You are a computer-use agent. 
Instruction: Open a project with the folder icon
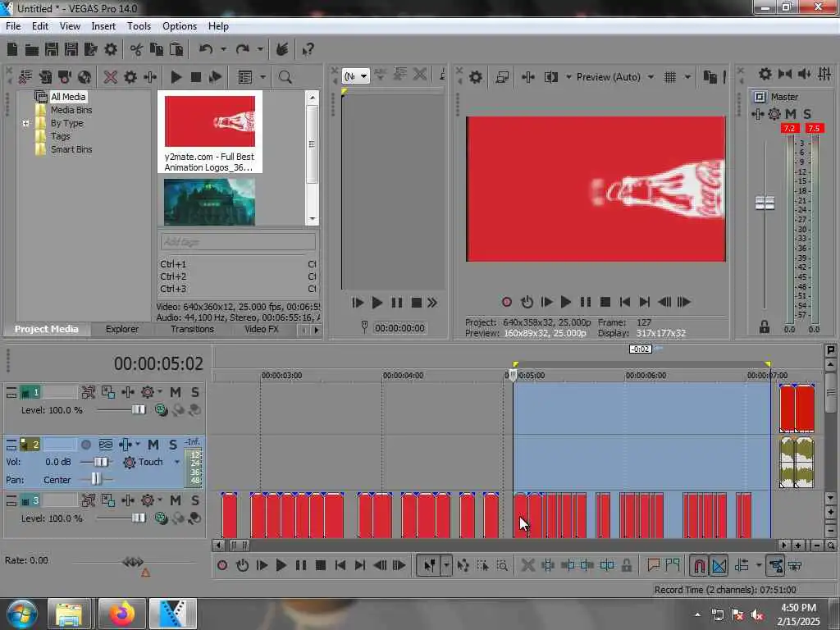click(32, 50)
